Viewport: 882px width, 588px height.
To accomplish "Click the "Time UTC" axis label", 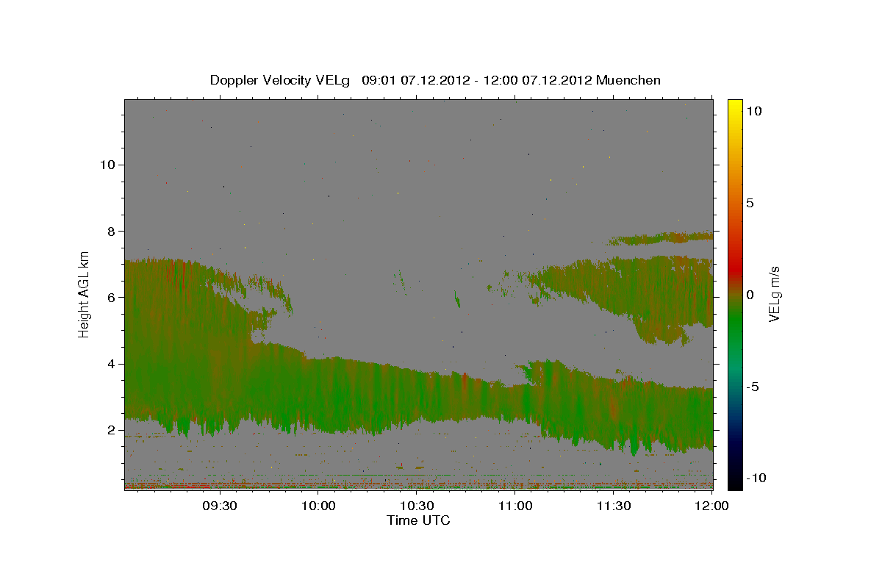I will point(418,520).
